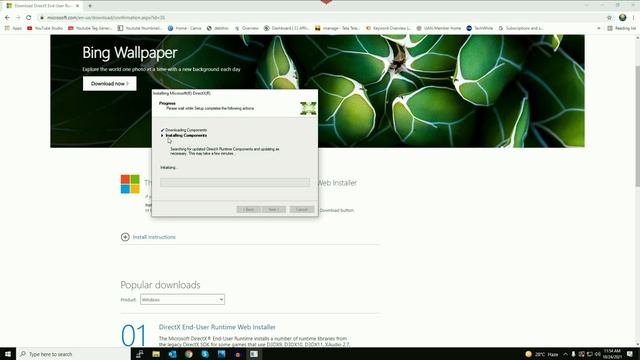Open the Chrome three-dot menu
This screenshot has width=640, height=360.
(x=634, y=18)
